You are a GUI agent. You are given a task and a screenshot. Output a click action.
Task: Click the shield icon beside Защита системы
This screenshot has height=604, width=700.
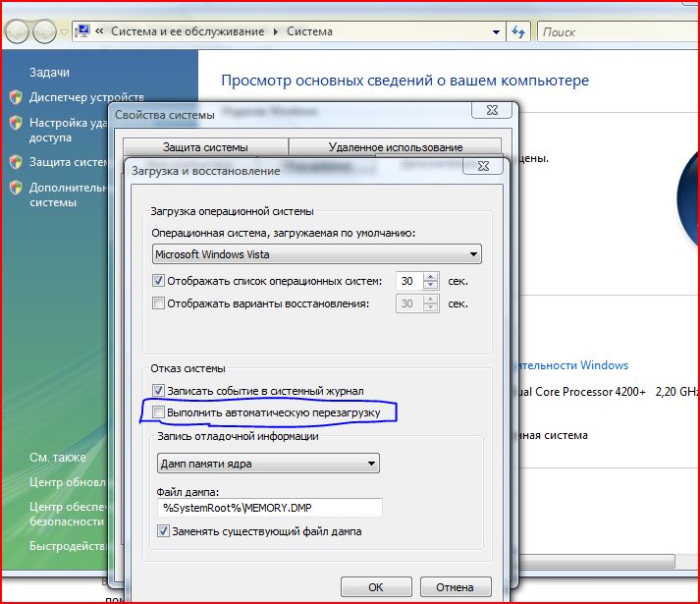pyautogui.click(x=16, y=162)
